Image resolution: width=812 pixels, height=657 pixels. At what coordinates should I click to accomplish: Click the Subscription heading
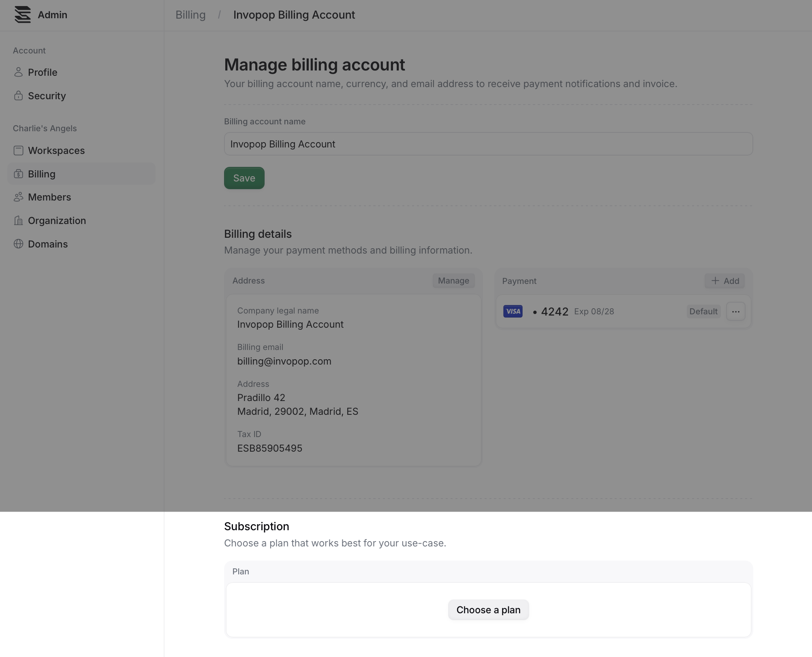coord(257,526)
